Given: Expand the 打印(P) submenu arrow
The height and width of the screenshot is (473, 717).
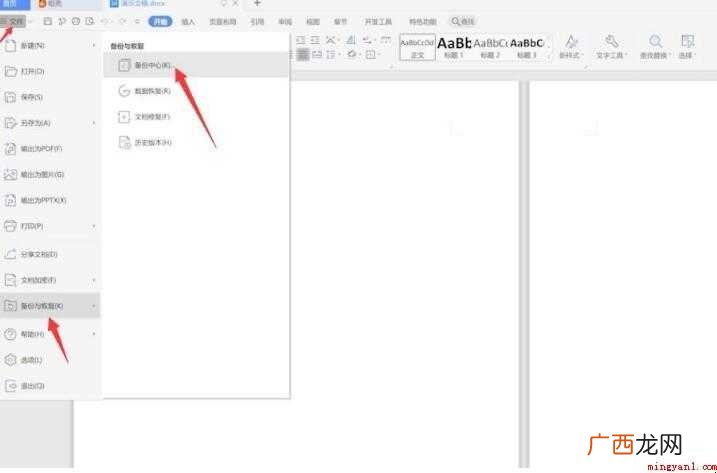Looking at the screenshot, I should (x=94, y=226).
